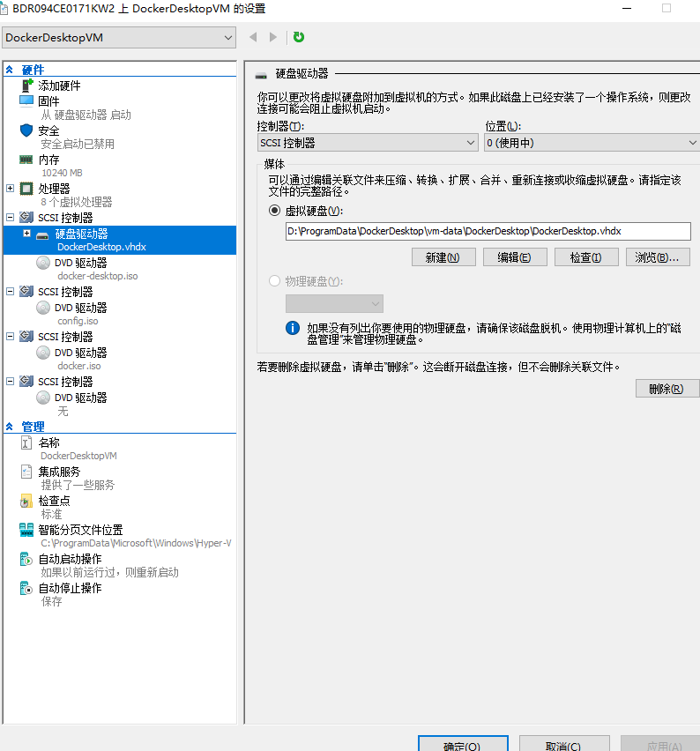700x751 pixels.
Task: Click the SCSI 控制器 icon above docker.iso
Action: [x=26, y=336]
